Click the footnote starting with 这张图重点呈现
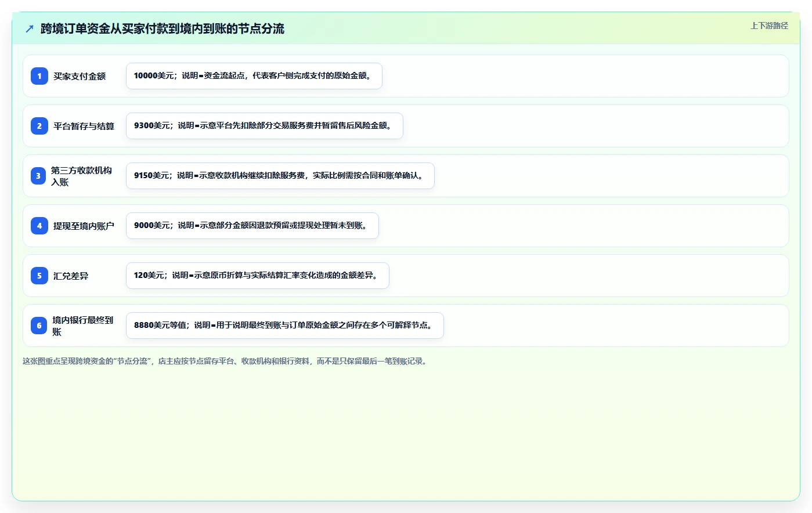 226,361
